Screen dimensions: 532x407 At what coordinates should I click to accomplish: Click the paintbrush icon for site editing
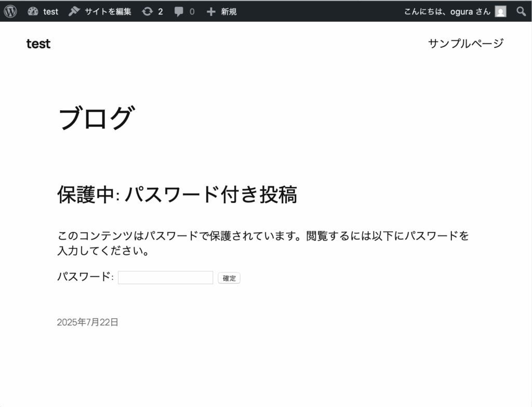tap(74, 11)
